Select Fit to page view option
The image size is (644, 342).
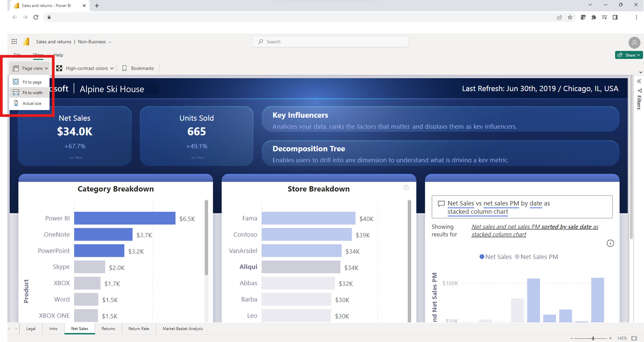32,82
